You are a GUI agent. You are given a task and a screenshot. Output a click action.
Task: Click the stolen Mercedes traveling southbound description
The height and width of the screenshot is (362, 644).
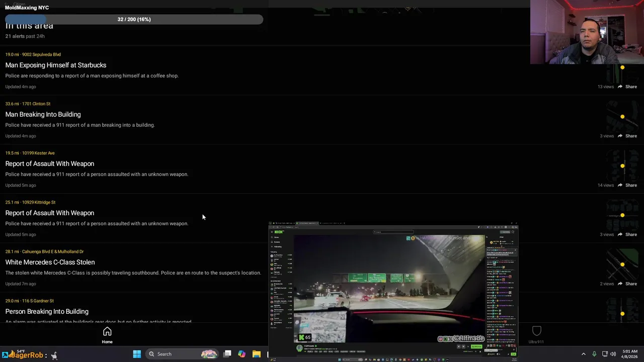(x=133, y=273)
